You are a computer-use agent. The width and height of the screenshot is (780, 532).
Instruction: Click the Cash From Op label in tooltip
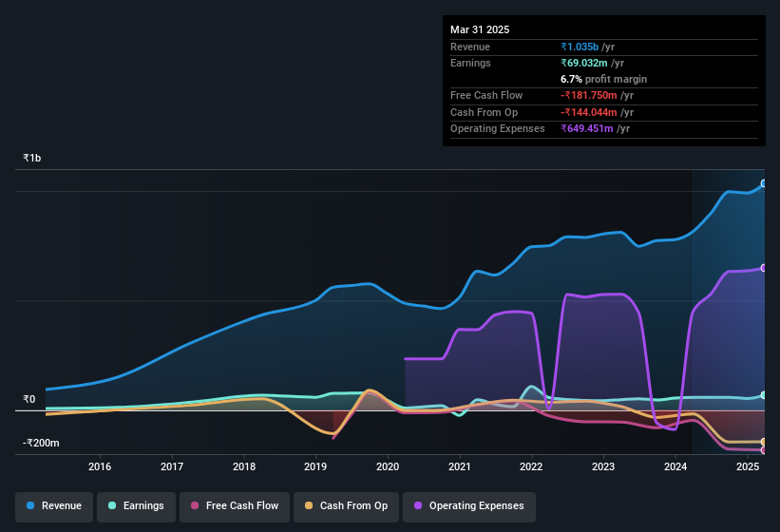(484, 112)
